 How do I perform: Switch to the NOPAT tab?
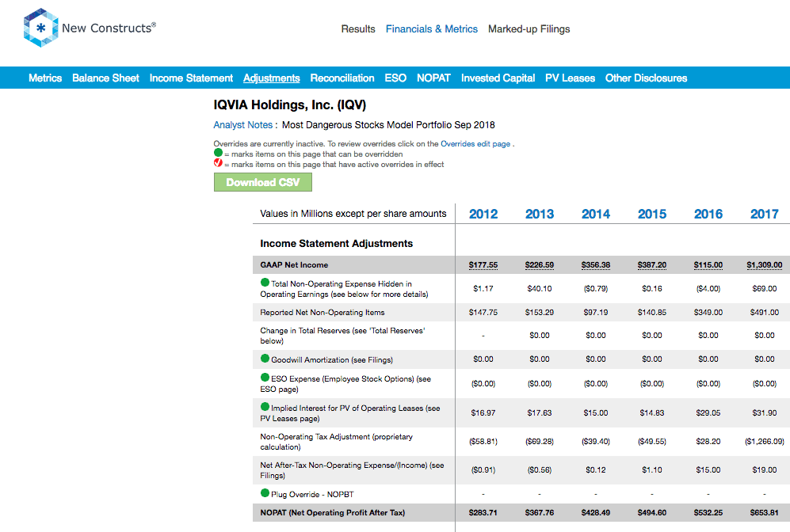click(433, 78)
